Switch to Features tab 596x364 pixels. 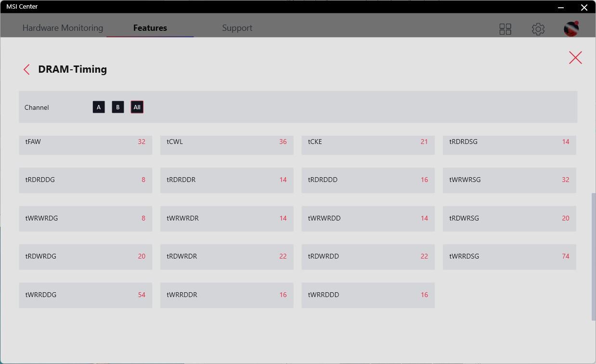(150, 28)
